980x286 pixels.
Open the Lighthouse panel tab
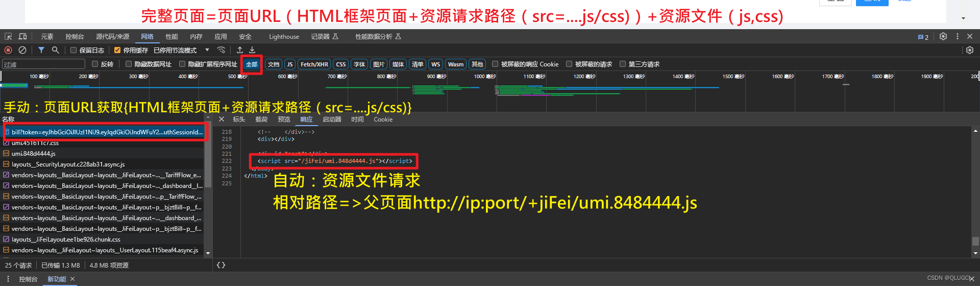click(x=284, y=37)
